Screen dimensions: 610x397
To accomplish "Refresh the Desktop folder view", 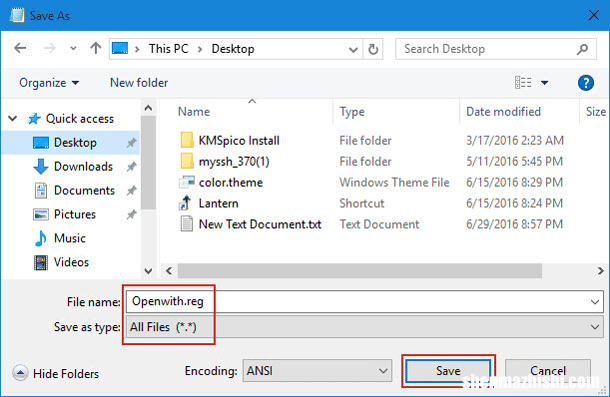I will tap(373, 49).
